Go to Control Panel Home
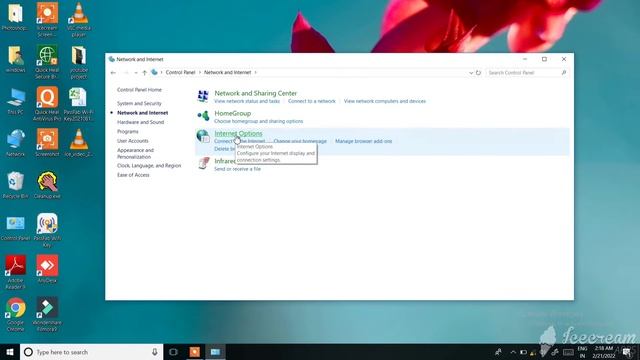The image size is (640, 360). pyautogui.click(x=139, y=90)
